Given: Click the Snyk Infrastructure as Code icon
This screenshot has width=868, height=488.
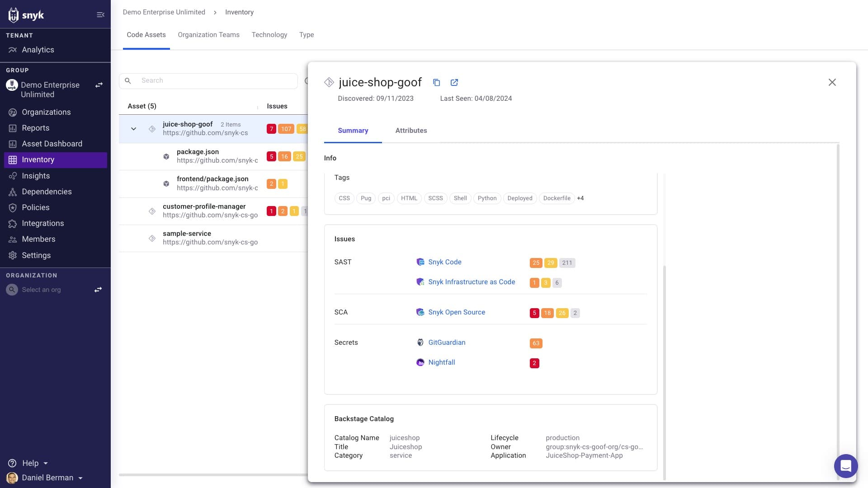Looking at the screenshot, I should (x=420, y=282).
